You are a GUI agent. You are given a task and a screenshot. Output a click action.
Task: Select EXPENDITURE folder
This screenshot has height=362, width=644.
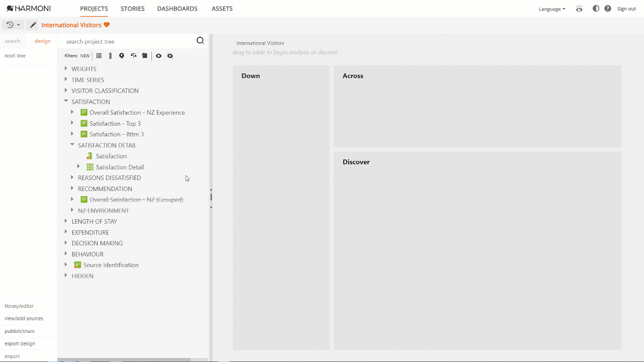click(90, 232)
